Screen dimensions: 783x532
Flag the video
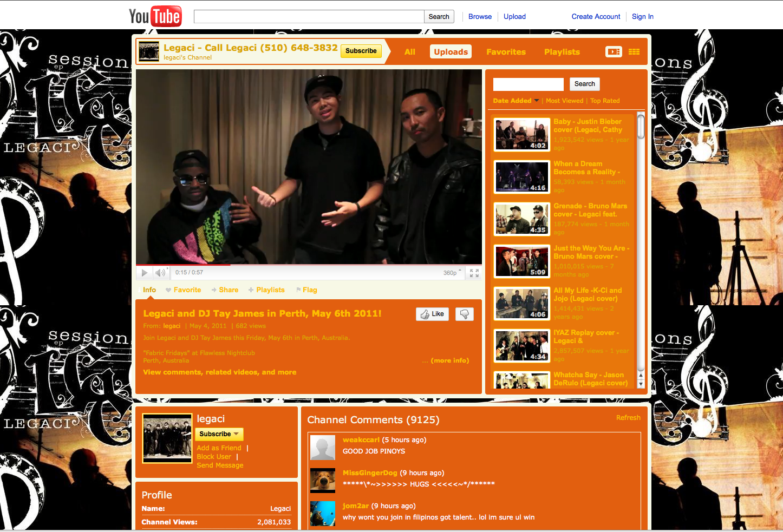point(306,290)
